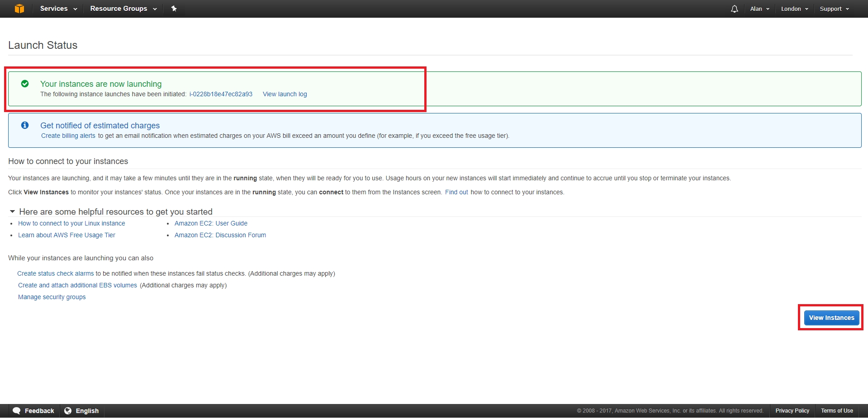The height and width of the screenshot is (418, 868).
Task: Click the Launch Status heading
Action: pos(43,45)
